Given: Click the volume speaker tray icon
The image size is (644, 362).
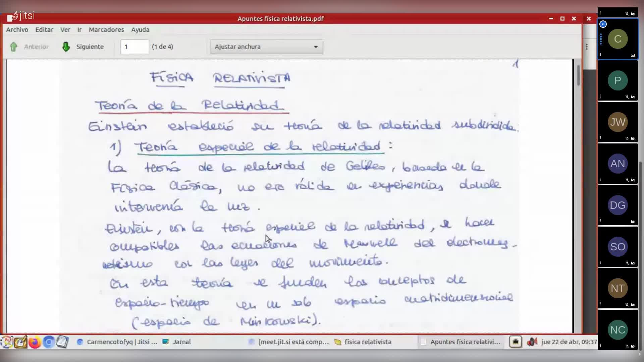Looking at the screenshot, I should point(532,342).
